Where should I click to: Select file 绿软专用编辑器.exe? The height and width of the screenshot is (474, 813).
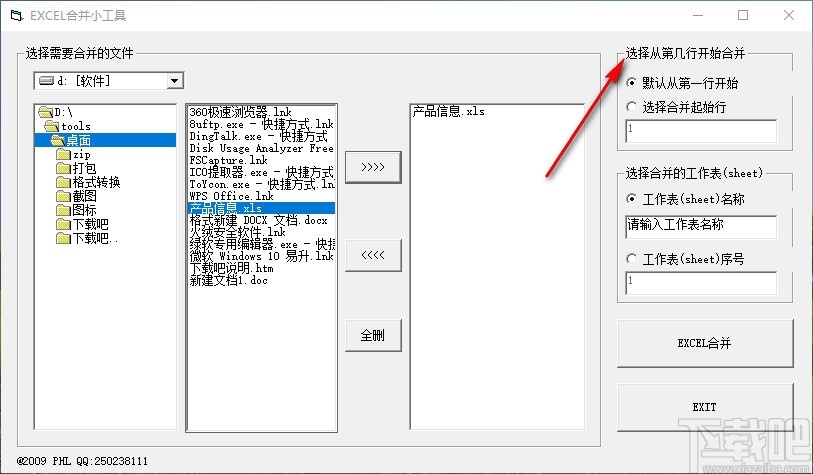[261, 244]
